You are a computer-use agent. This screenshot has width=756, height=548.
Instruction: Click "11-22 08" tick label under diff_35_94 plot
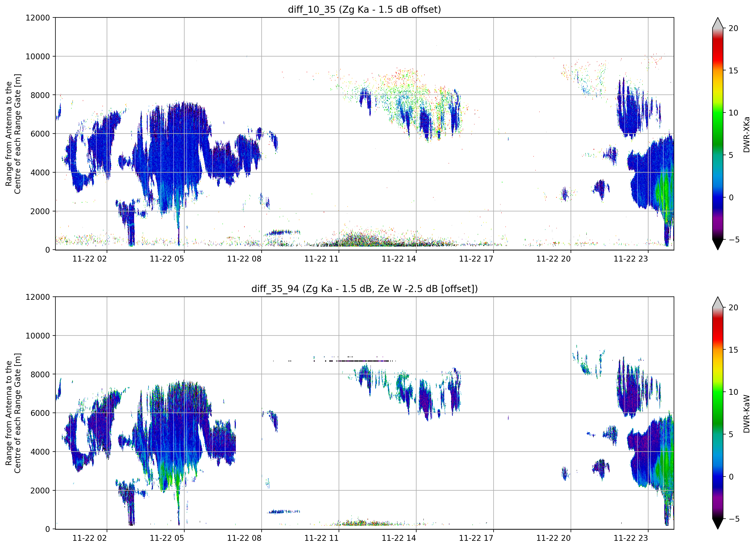(x=244, y=538)
